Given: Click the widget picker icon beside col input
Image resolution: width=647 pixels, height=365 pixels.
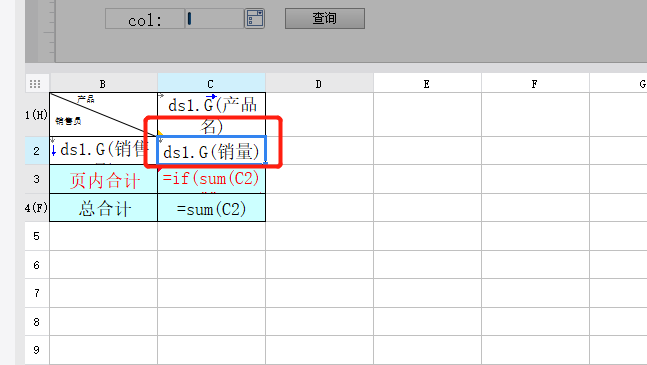Looking at the screenshot, I should [254, 19].
